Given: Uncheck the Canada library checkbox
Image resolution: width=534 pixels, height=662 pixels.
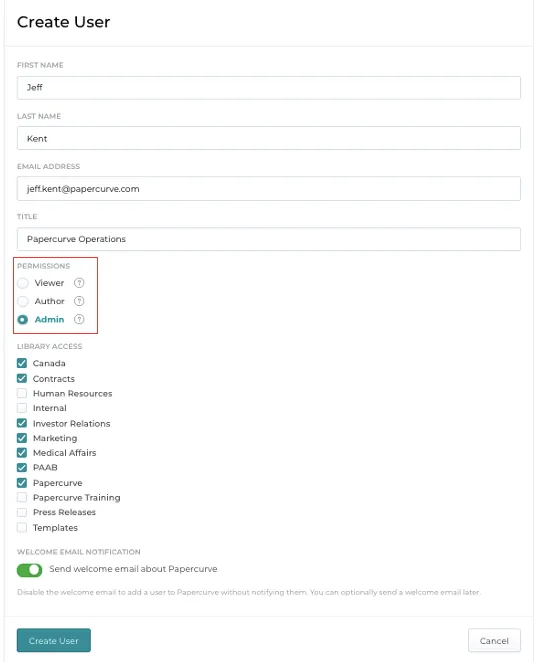Looking at the screenshot, I should pyautogui.click(x=22, y=363).
